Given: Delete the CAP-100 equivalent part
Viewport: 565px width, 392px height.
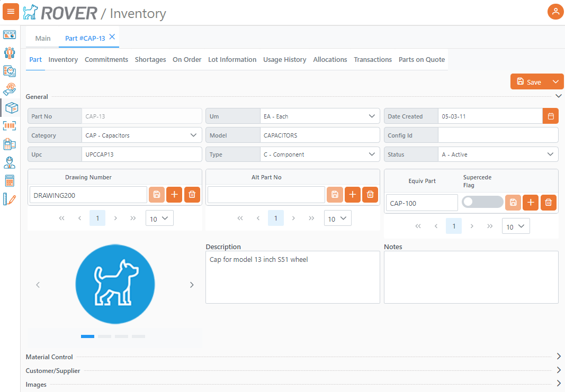Looking at the screenshot, I should pyautogui.click(x=549, y=203).
